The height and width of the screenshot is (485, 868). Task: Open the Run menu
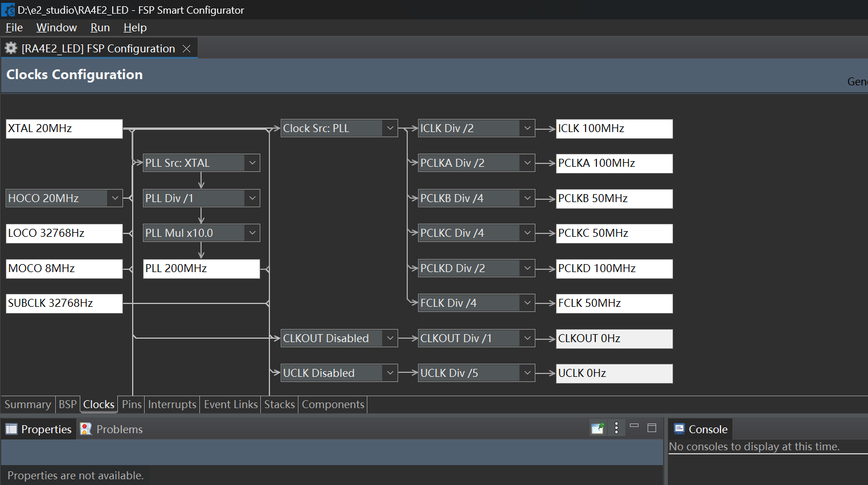(100, 27)
